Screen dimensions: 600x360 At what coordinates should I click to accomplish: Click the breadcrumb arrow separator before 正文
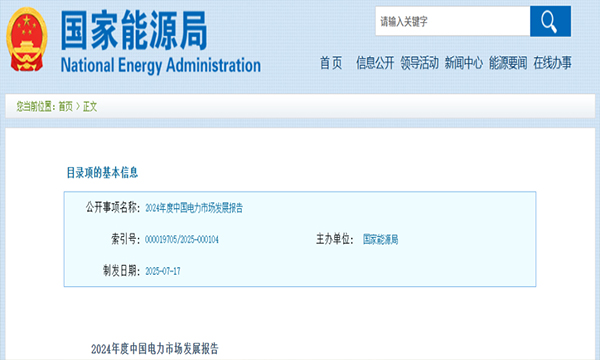[78, 106]
